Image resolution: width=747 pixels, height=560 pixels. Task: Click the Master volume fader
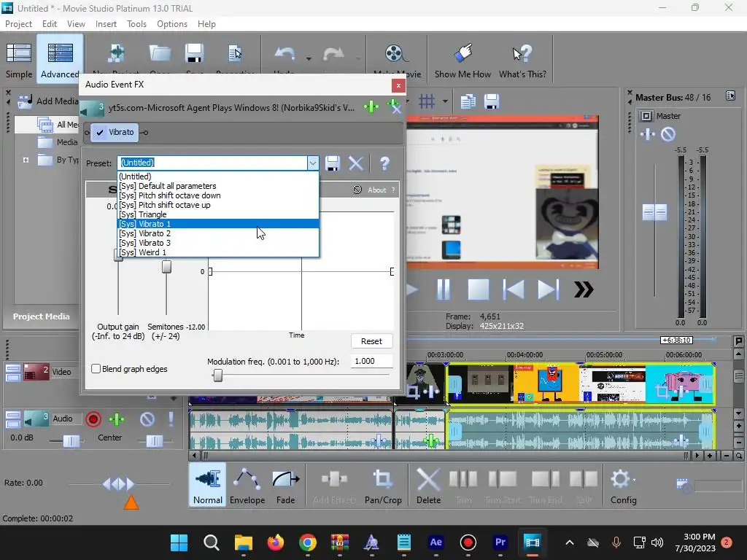tap(654, 212)
